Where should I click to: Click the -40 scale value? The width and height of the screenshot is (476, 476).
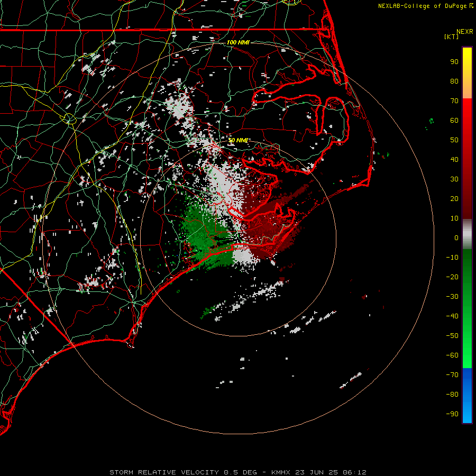452,316
